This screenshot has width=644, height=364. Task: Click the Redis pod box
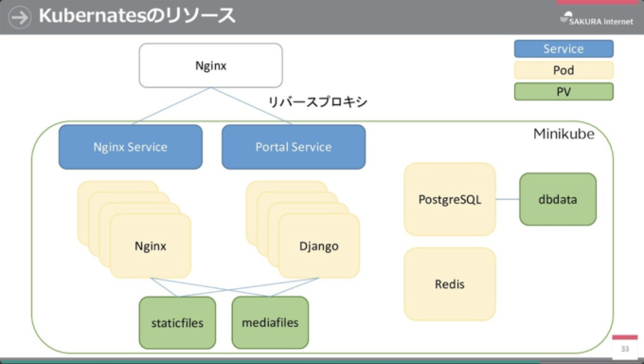pos(450,283)
